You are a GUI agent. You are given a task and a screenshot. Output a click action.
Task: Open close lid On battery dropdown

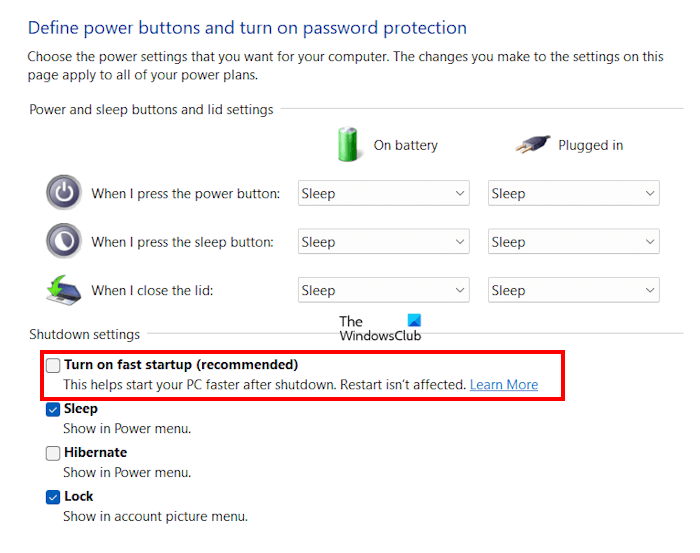click(384, 291)
